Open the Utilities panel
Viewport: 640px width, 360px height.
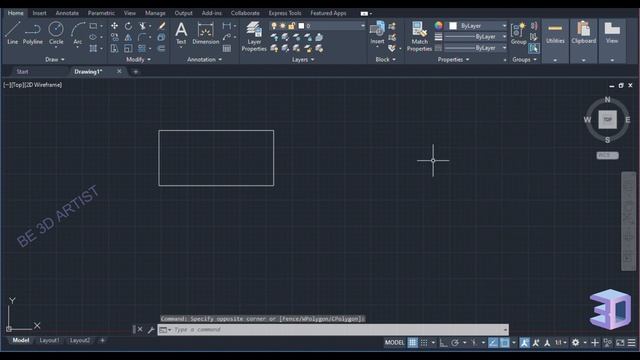[555, 40]
